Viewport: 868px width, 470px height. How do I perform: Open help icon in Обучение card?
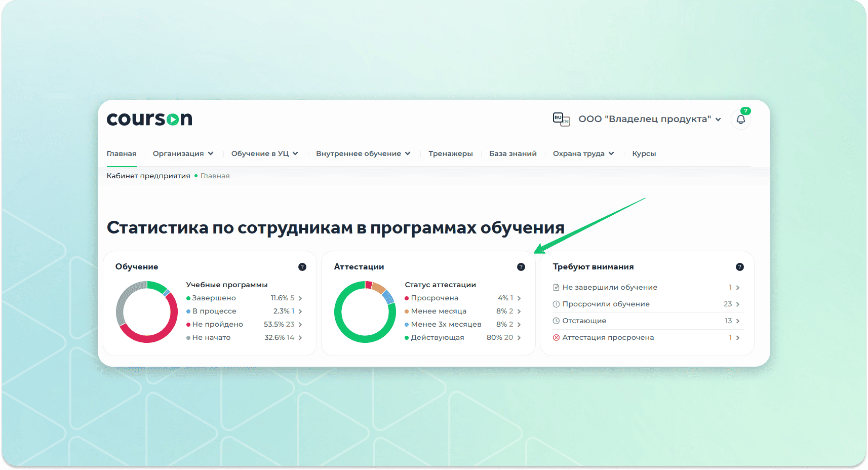(x=302, y=267)
